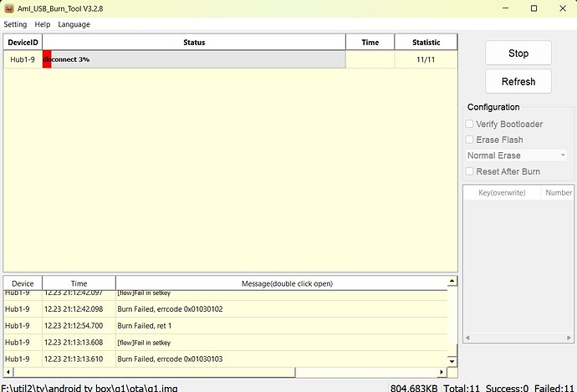Expand the Normal Erase dropdown

[x=517, y=155]
